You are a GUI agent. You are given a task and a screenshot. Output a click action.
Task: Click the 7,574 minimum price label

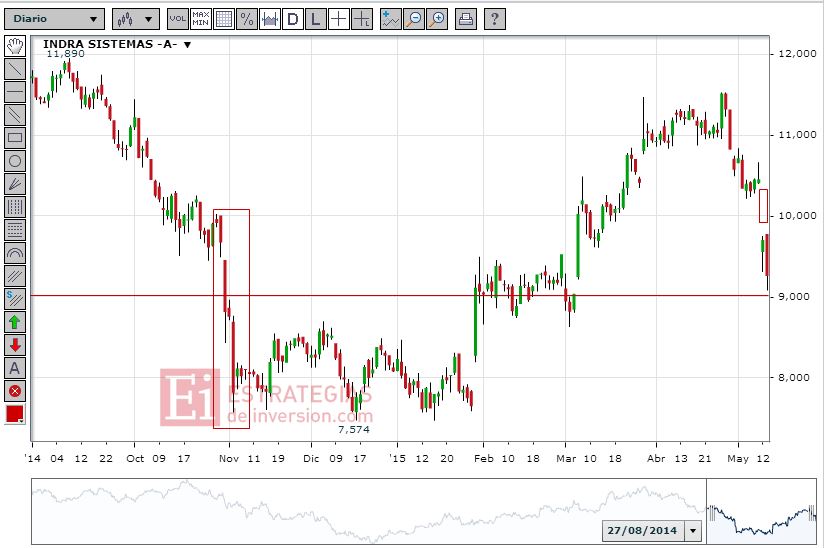354,430
